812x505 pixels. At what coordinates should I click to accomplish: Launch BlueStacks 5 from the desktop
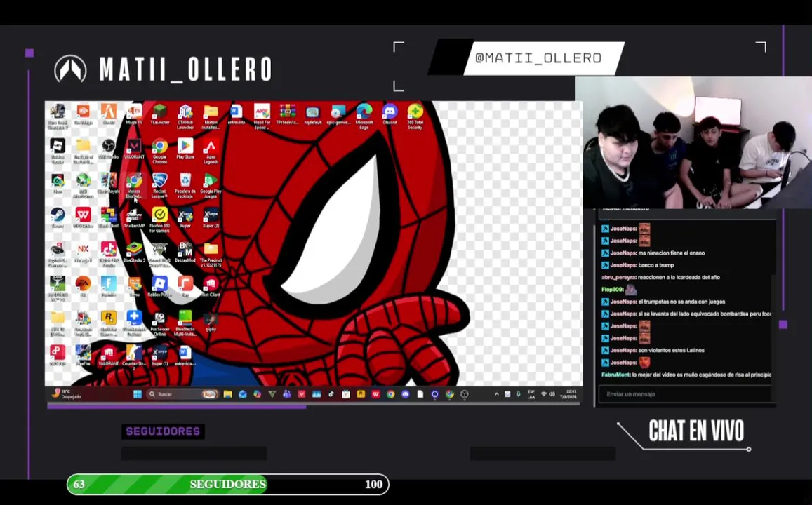[134, 252]
